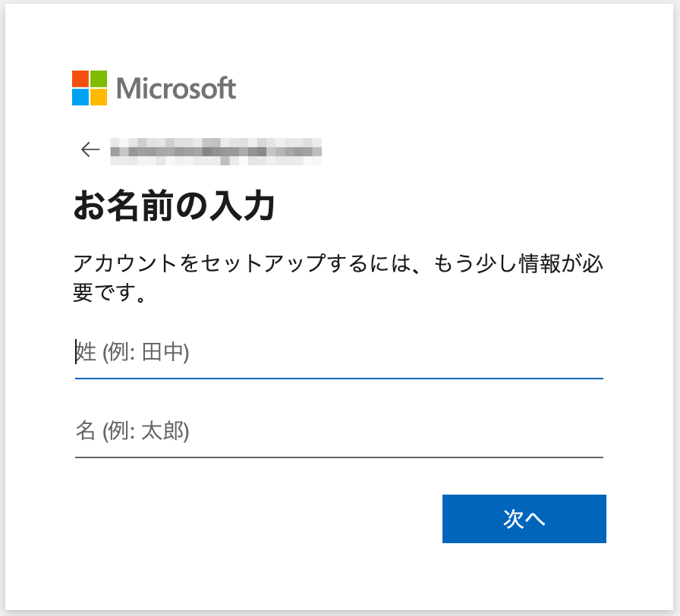Focus the 名 (例: 太郎) first name field
This screenshot has height=616, width=680.
(x=339, y=431)
